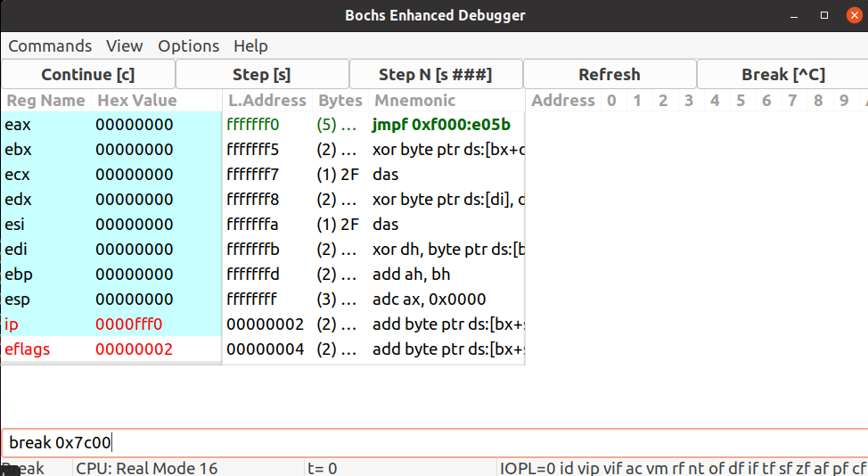Click the Step N [s ###] button
Image resolution: width=868 pixels, height=476 pixels.
point(436,74)
